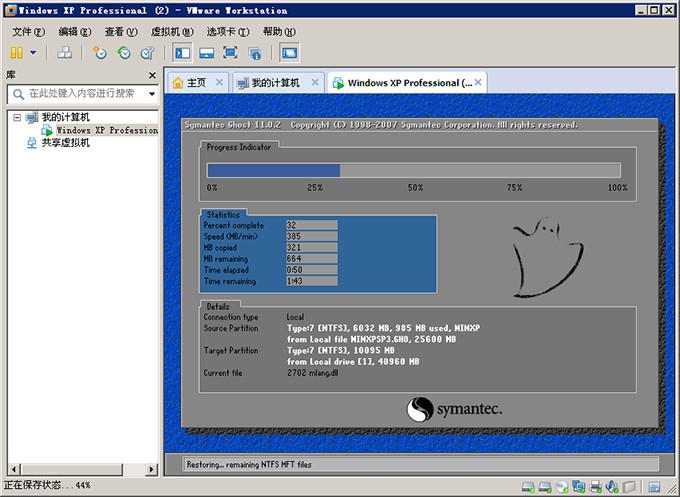This screenshot has height=497, width=680.
Task: Close the 主页 tab
Action: tap(219, 82)
